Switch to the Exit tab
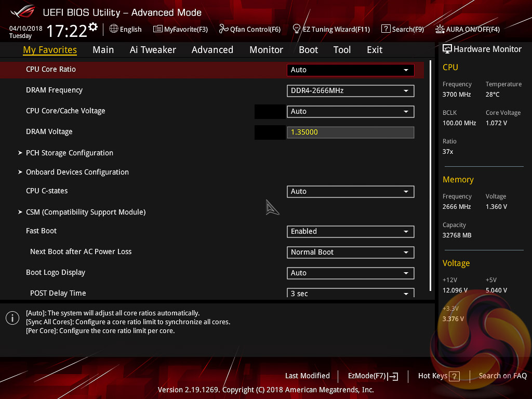The height and width of the screenshot is (399, 532). 375,50
